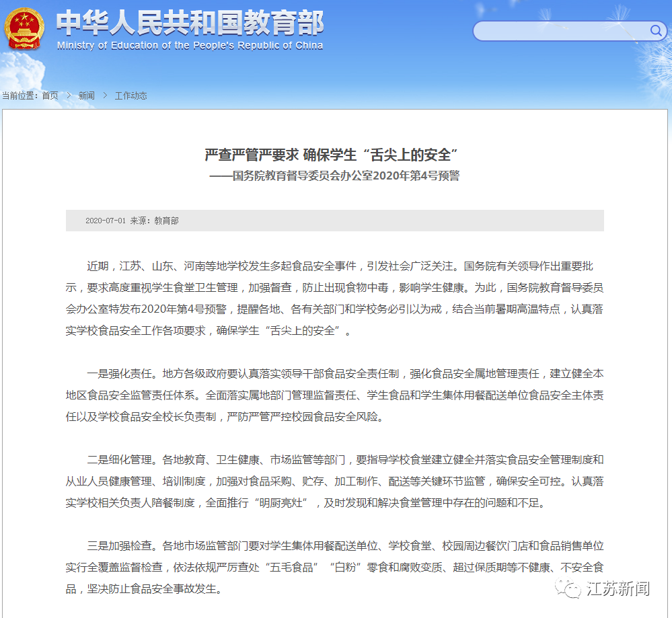Open the 新闻 breadcrumb link
Viewport: 672px width, 618px height.
87,95
